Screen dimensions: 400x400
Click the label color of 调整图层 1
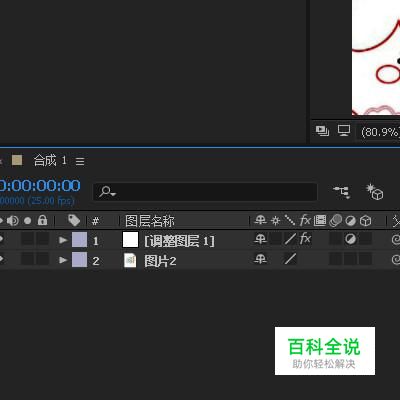79,240
